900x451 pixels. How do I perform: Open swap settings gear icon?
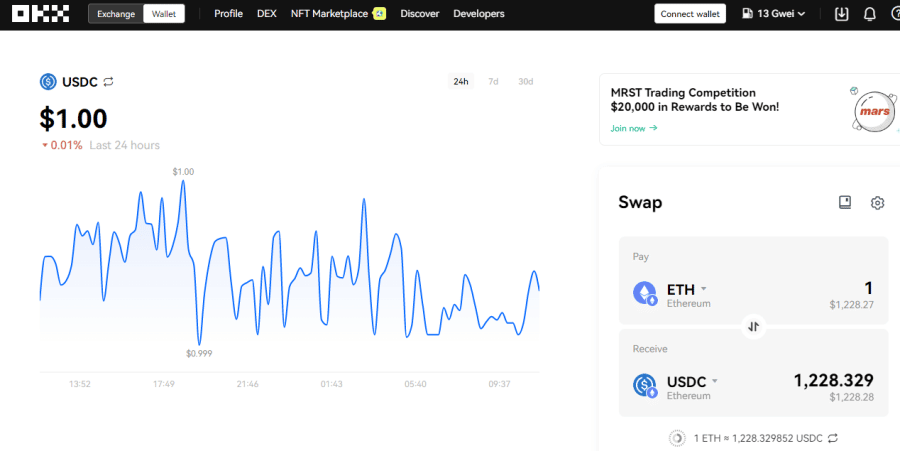coord(877,203)
